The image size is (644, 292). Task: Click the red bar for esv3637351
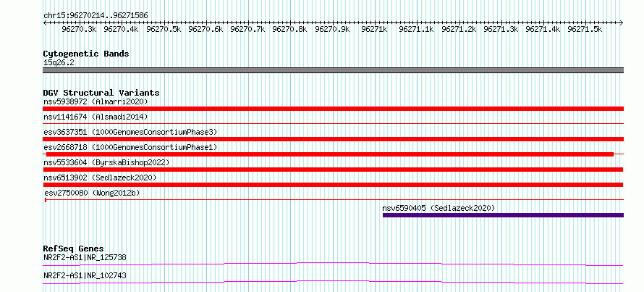pos(333,139)
